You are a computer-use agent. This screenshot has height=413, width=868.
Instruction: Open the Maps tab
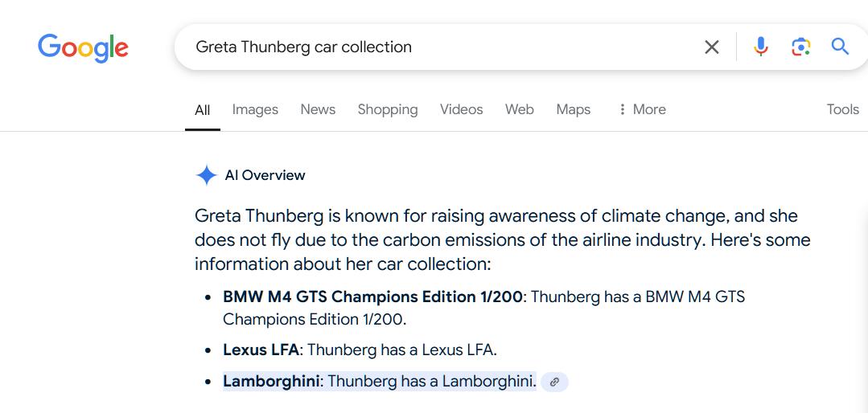pyautogui.click(x=574, y=109)
